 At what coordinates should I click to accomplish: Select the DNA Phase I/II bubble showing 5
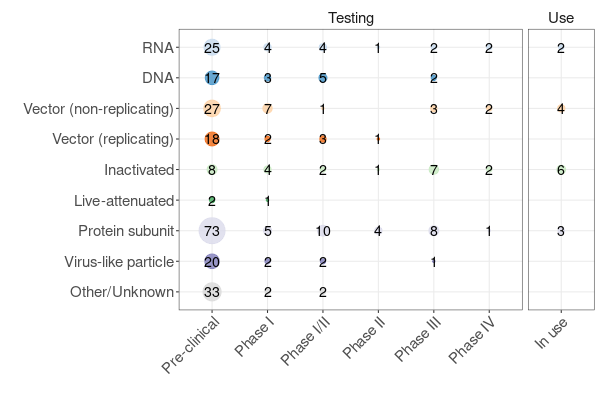click(x=322, y=78)
